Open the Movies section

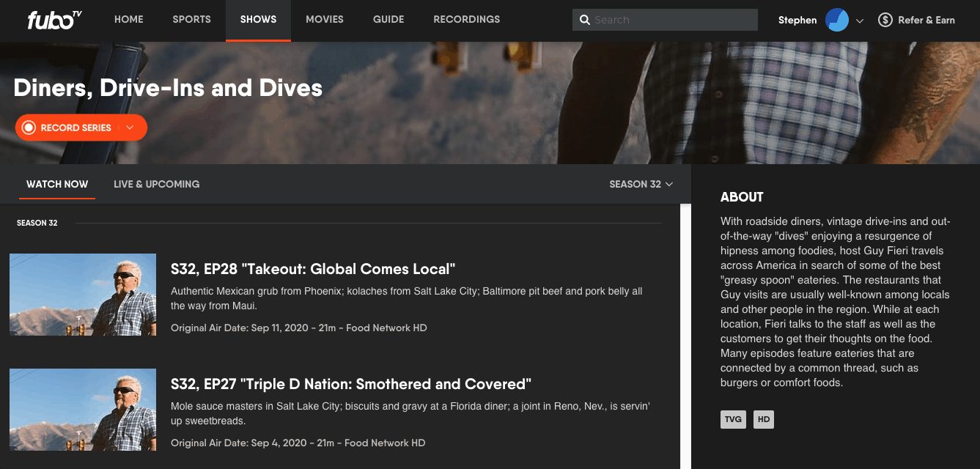coord(325,20)
